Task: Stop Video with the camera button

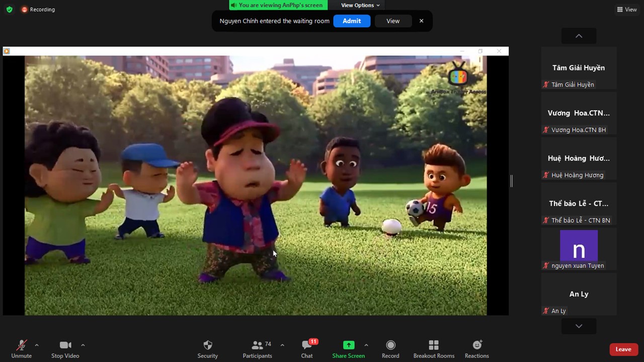Action: [65, 349]
